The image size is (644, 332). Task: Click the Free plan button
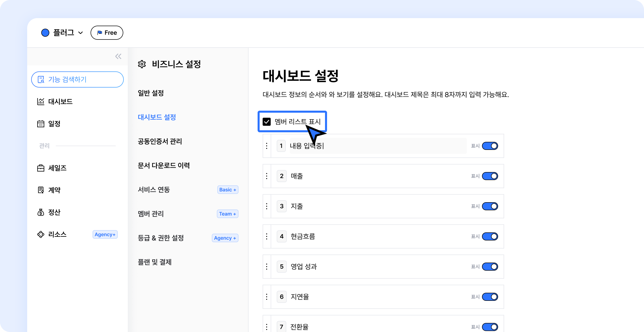(x=107, y=33)
